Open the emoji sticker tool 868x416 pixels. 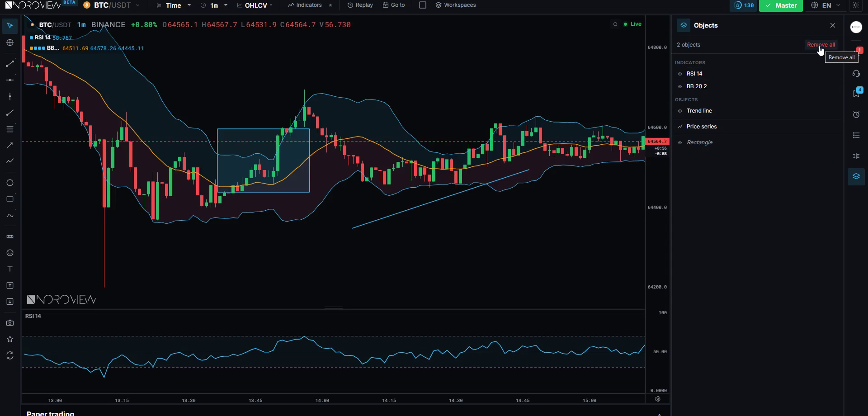[x=10, y=253]
